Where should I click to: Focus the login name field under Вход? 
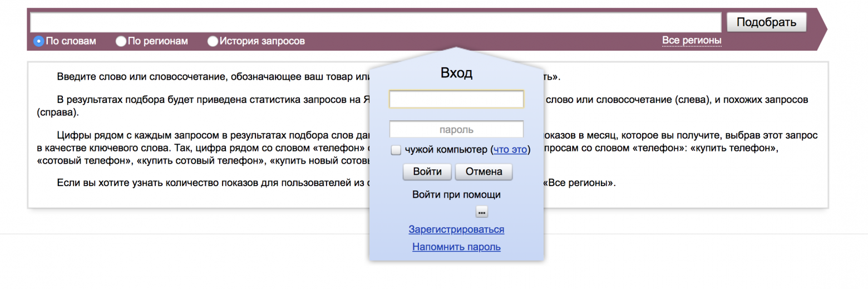coord(456,99)
